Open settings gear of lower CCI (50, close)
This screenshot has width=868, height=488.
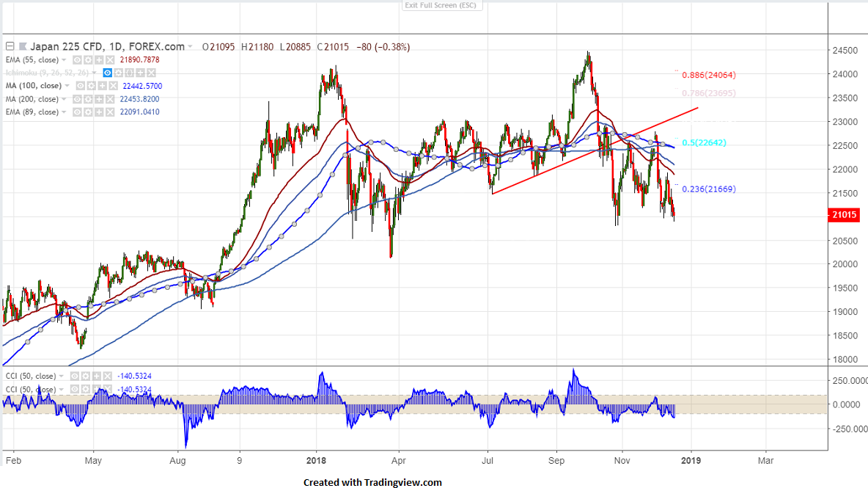[x=86, y=390]
